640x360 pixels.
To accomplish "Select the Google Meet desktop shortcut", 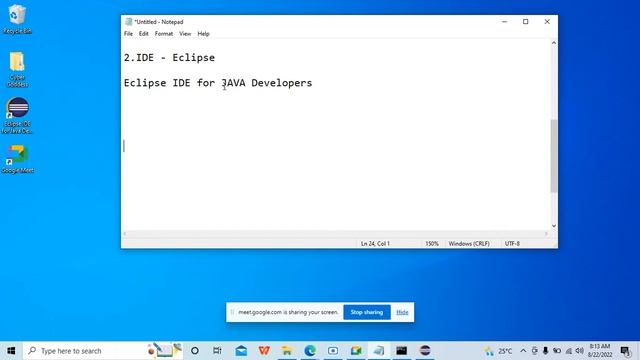I will 18,159.
